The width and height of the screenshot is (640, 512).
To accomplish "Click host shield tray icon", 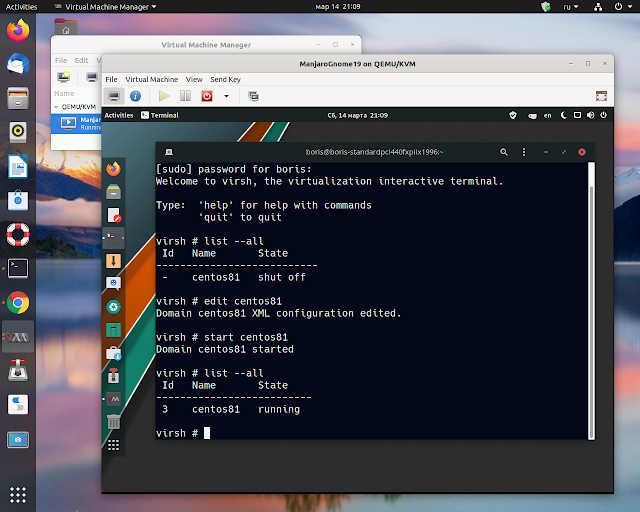I will pyautogui.click(x=546, y=7).
